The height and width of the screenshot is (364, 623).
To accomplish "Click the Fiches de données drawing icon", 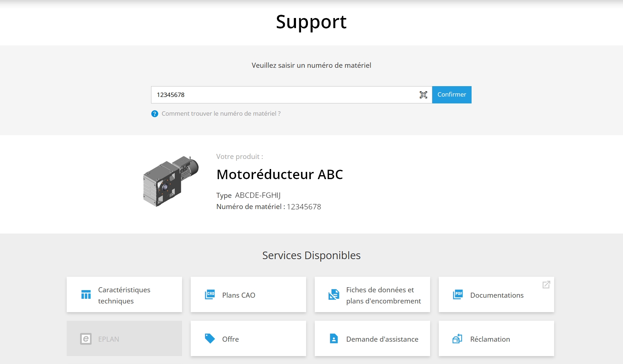I will pos(334,295).
